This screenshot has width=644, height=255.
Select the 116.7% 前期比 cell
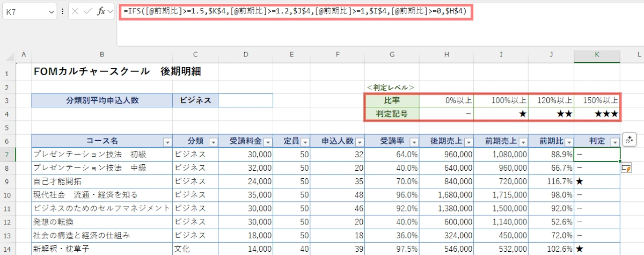551,181
